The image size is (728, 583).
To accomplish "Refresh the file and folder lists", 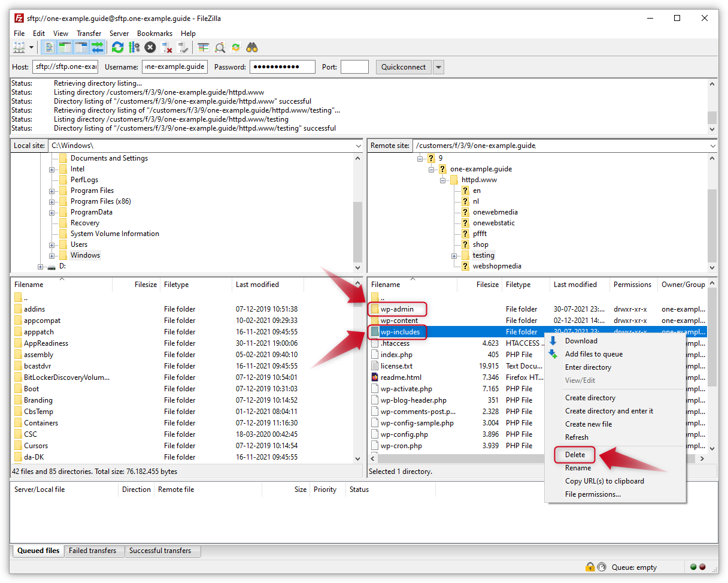I will tap(117, 47).
